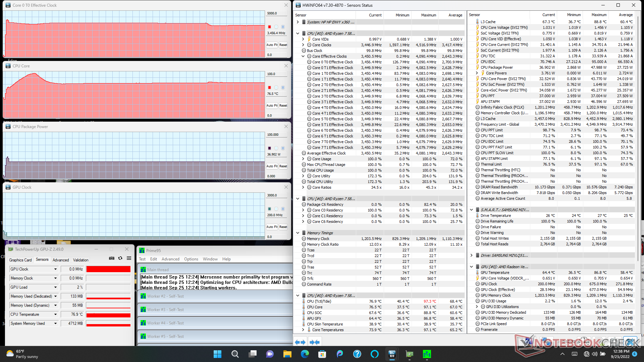The height and width of the screenshot is (362, 644).
Task: Click Reset in the GPU Clock graph
Action: (x=283, y=227)
